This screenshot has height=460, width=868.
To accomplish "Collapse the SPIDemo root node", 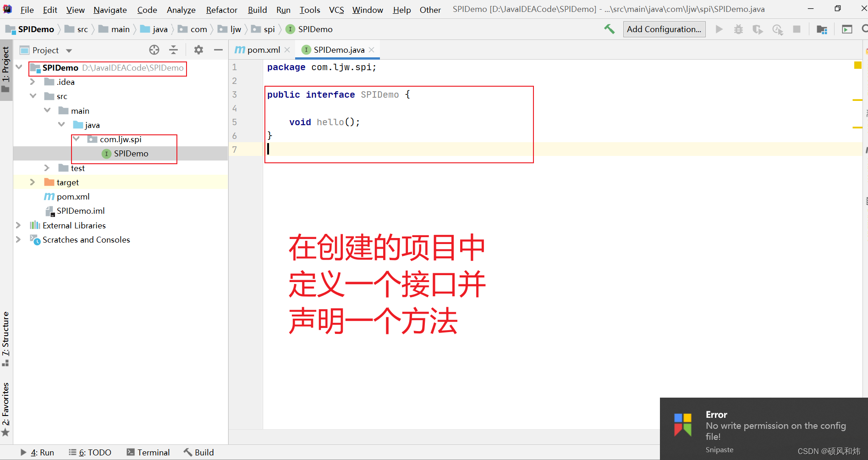I will click(19, 67).
